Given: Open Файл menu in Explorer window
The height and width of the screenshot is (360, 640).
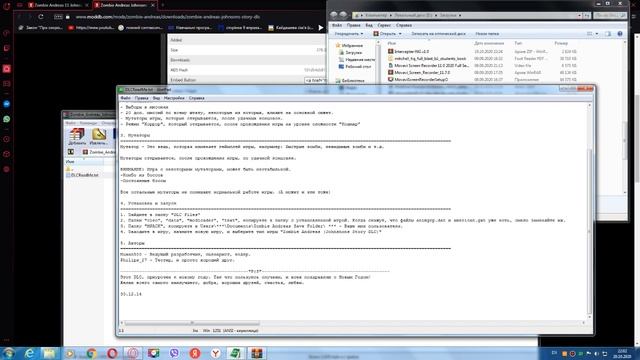Looking at the screenshot, I should pyautogui.click(x=337, y=25).
